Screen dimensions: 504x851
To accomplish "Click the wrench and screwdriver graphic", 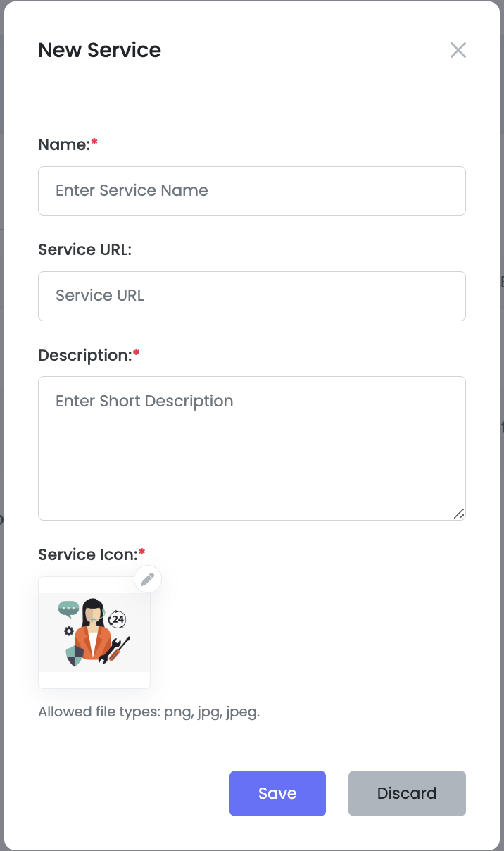I will (x=115, y=650).
